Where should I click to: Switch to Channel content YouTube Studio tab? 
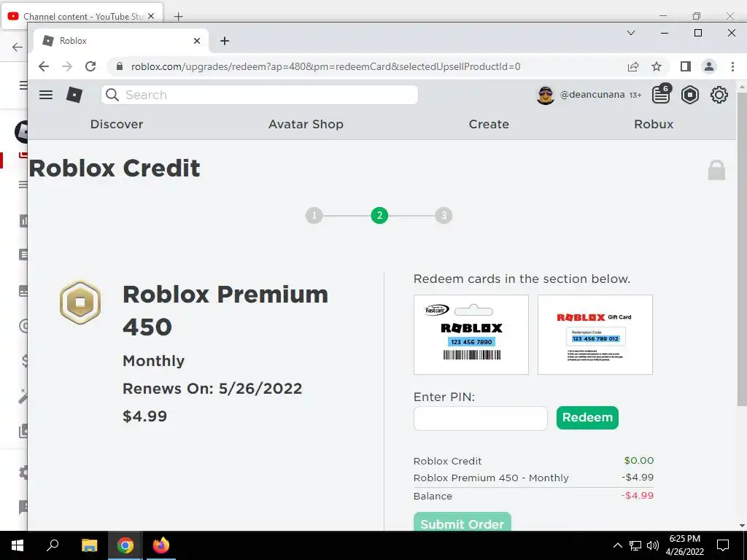82,17
